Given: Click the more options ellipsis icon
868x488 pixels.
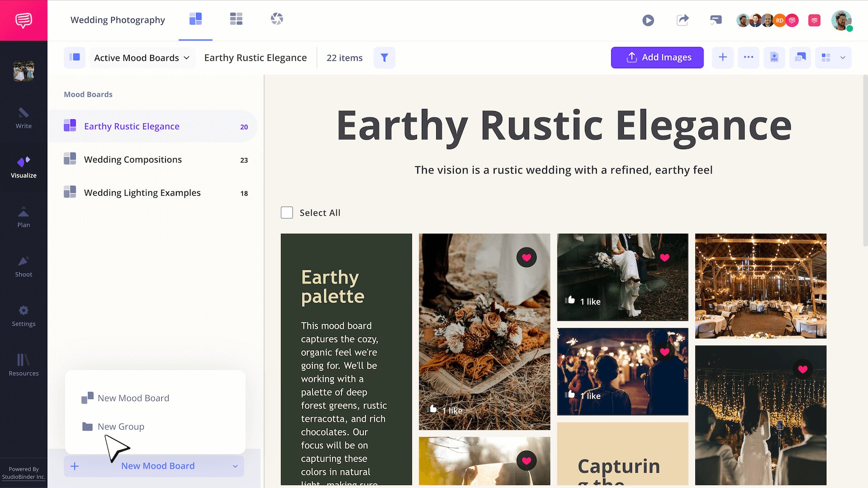Looking at the screenshot, I should coord(748,57).
